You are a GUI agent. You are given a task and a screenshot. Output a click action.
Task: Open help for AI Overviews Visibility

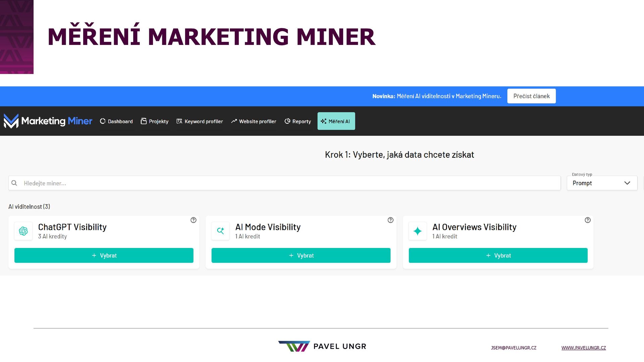[x=587, y=220]
